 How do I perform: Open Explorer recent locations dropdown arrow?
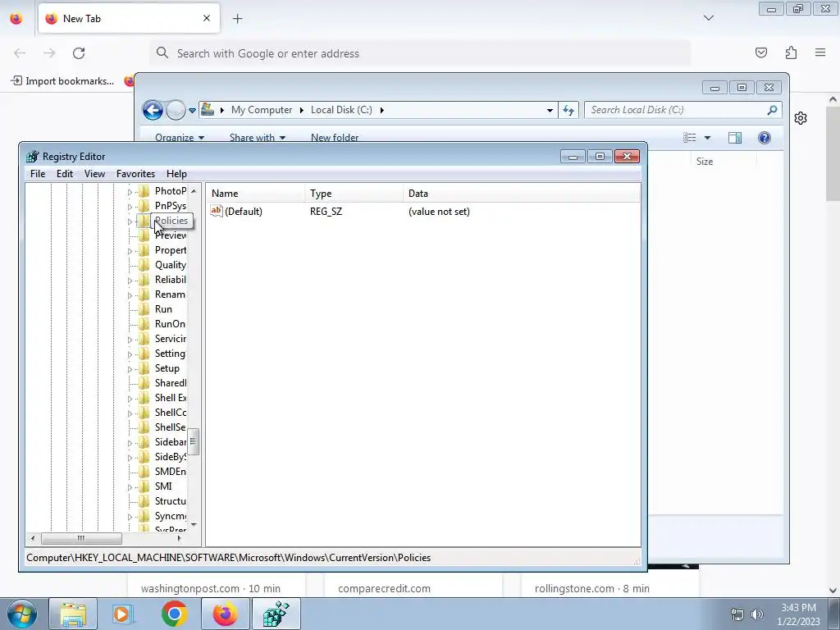pyautogui.click(x=192, y=111)
